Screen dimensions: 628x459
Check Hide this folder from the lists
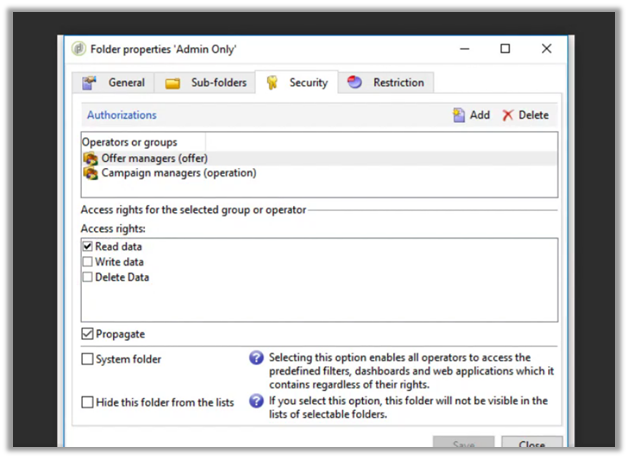click(88, 402)
